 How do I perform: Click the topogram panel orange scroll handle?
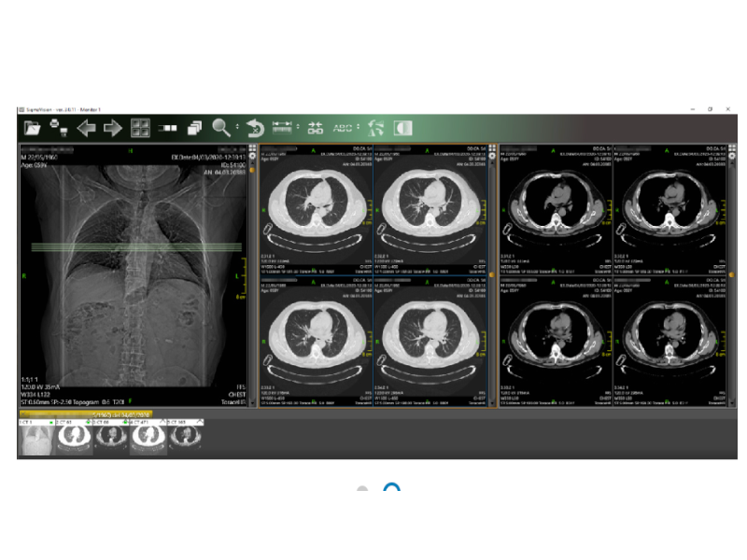[x=252, y=170]
